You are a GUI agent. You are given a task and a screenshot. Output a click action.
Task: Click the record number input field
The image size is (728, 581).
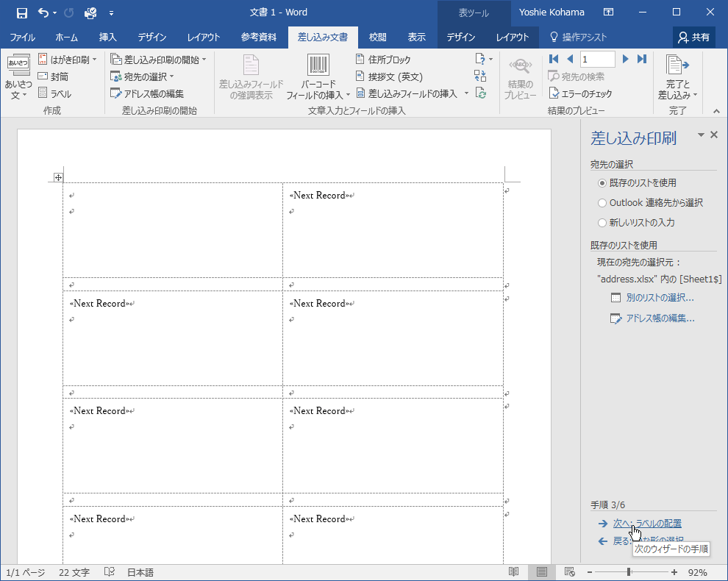(x=598, y=59)
